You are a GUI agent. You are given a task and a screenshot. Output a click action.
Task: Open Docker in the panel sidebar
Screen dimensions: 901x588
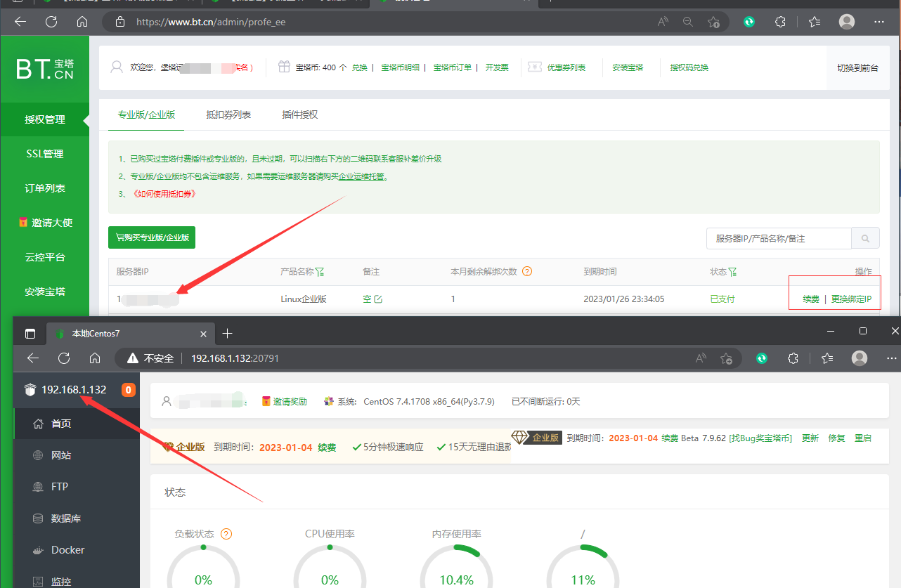click(x=77, y=550)
